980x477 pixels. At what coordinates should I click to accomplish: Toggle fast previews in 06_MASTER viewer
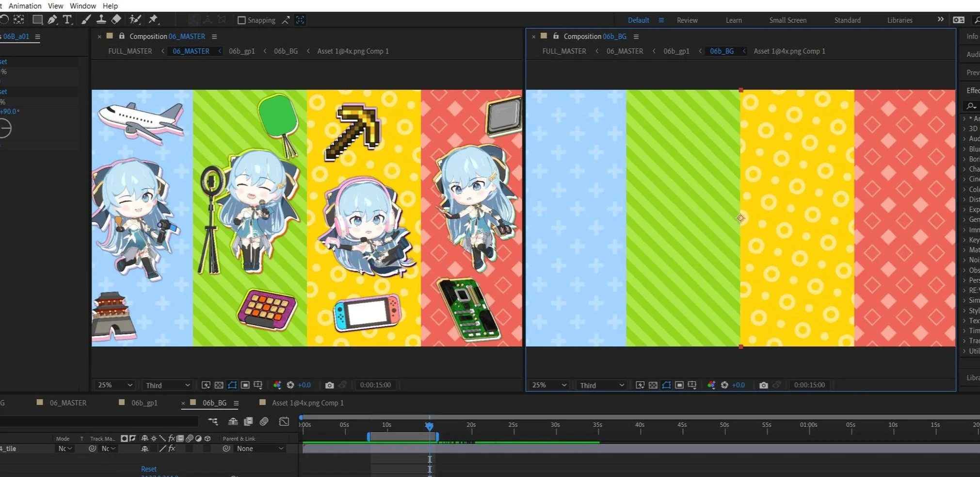click(x=206, y=385)
